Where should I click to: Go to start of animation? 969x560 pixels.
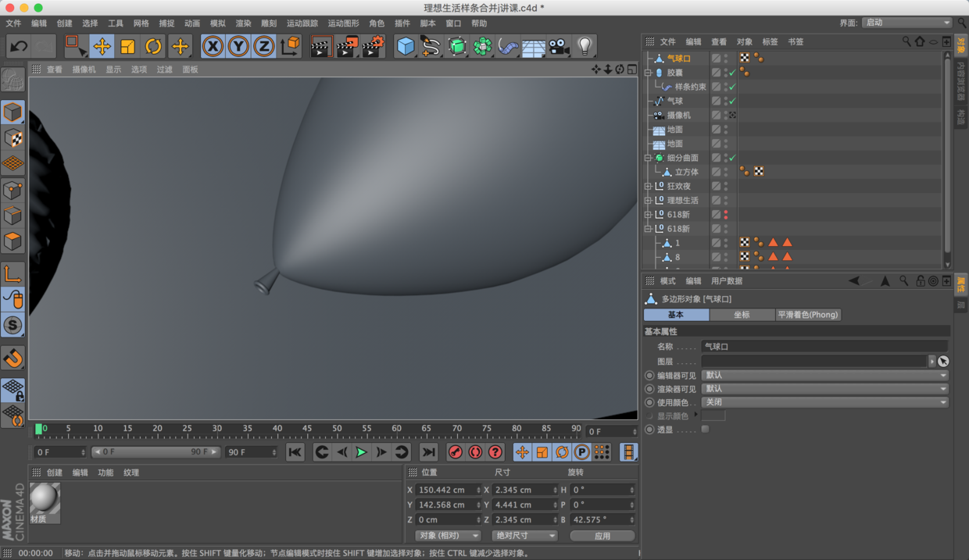point(295,451)
